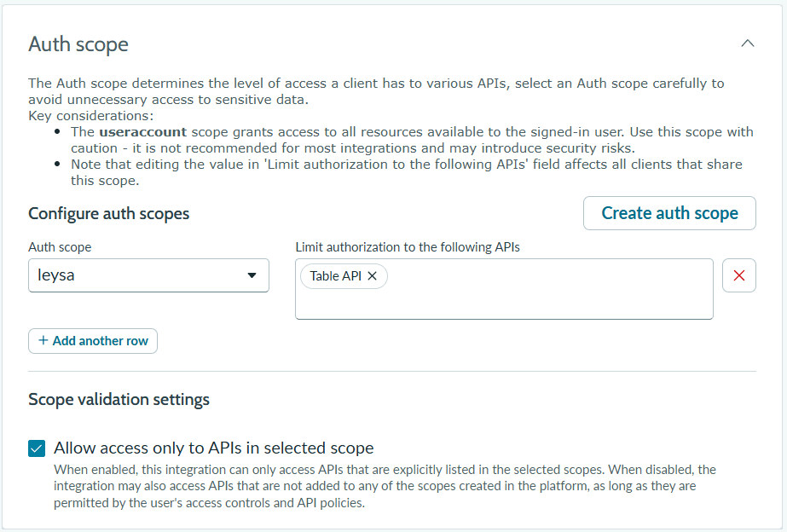Viewport: 787px width, 532px height.
Task: Open the Auth scope dropdown showing leysa
Action: 148,275
